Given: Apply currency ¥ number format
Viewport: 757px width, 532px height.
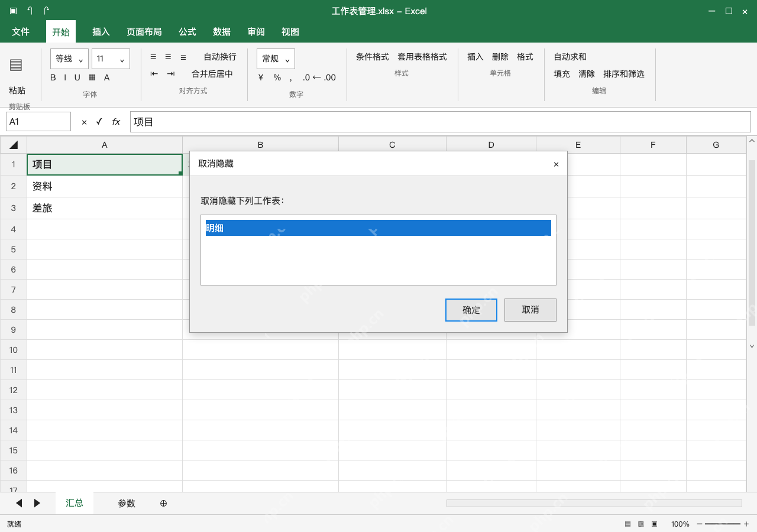Looking at the screenshot, I should (261, 77).
